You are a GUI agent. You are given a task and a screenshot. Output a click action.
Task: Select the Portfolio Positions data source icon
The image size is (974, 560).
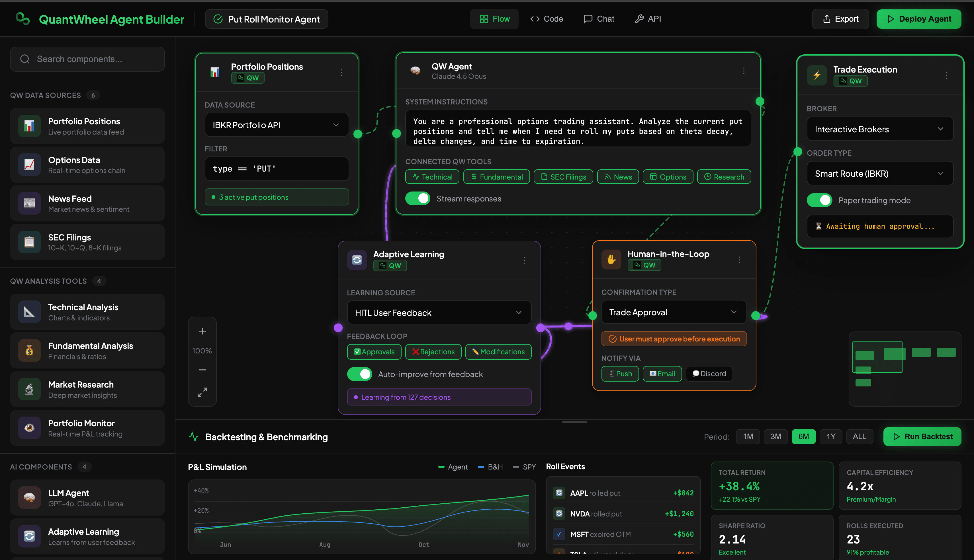[x=29, y=126]
